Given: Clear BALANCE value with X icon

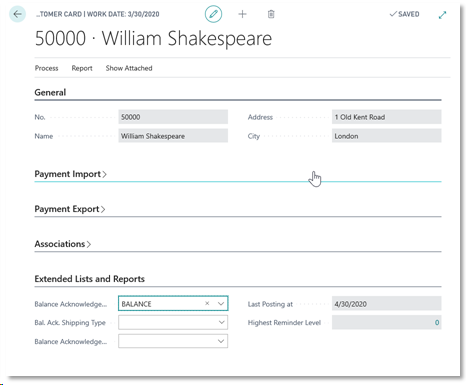Looking at the screenshot, I should click(x=207, y=303).
